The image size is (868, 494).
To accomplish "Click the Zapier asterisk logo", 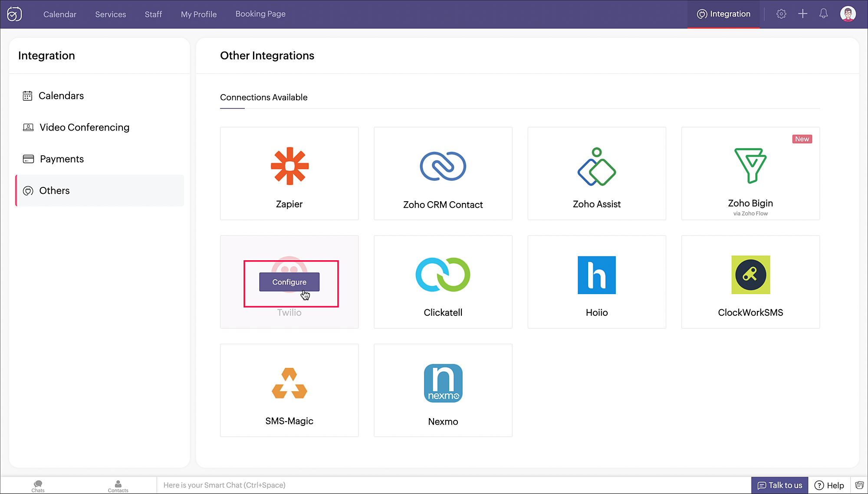I will [x=289, y=166].
